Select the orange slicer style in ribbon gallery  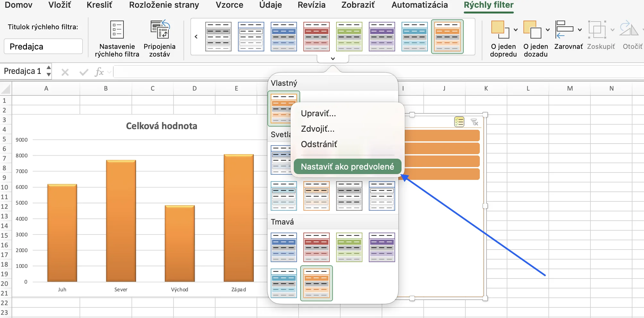click(447, 37)
